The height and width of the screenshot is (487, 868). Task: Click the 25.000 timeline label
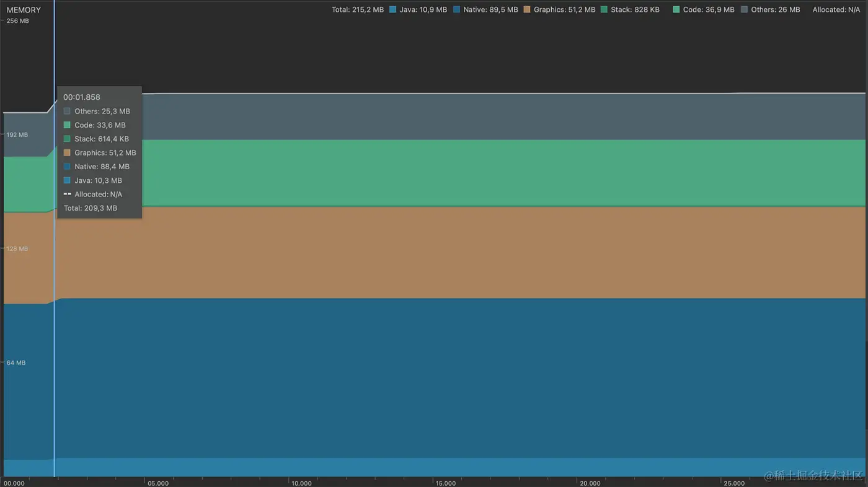(x=734, y=483)
